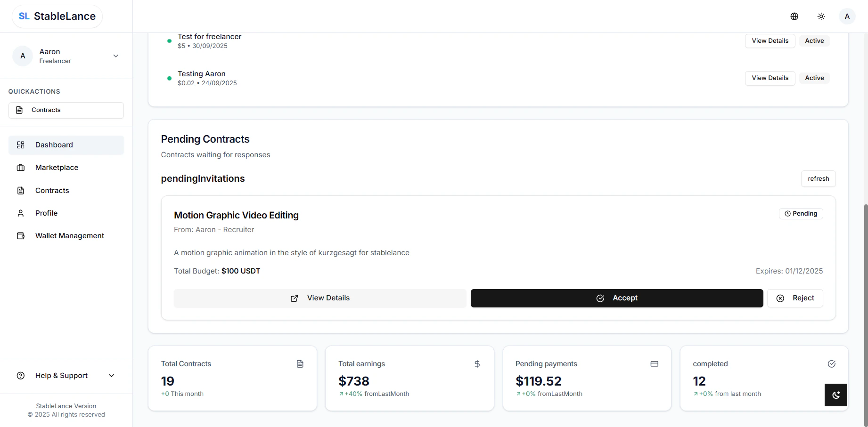Click the card icon on Pending payments card
The height and width of the screenshot is (427, 868).
[655, 364]
